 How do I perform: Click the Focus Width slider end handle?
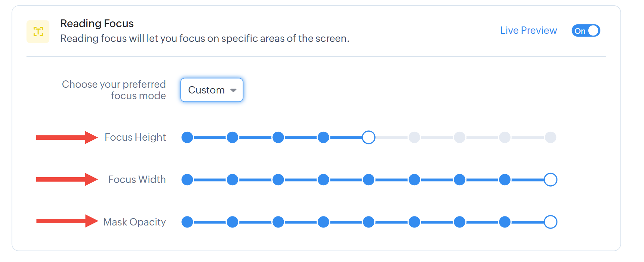tap(550, 180)
